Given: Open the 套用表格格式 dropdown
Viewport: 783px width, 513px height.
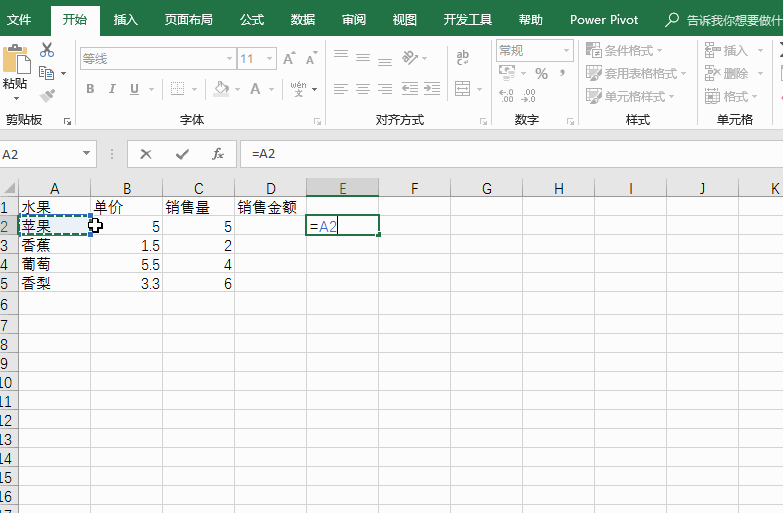Looking at the screenshot, I should [636, 73].
